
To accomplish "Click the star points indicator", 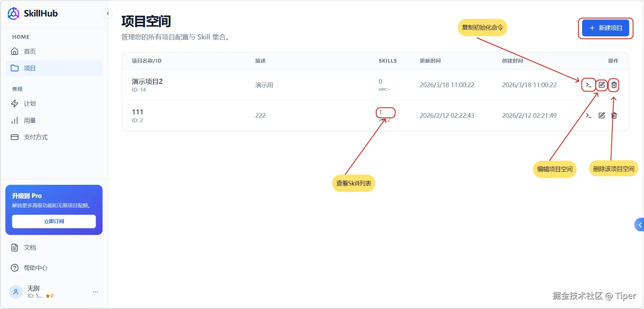I will pyautogui.click(x=50, y=296).
